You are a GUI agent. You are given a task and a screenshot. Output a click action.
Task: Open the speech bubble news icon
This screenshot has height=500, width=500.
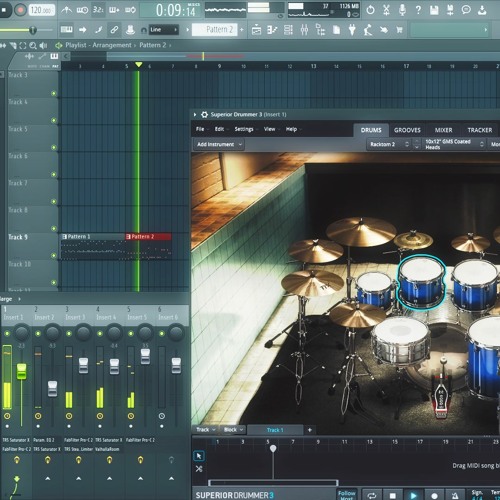tap(466, 10)
